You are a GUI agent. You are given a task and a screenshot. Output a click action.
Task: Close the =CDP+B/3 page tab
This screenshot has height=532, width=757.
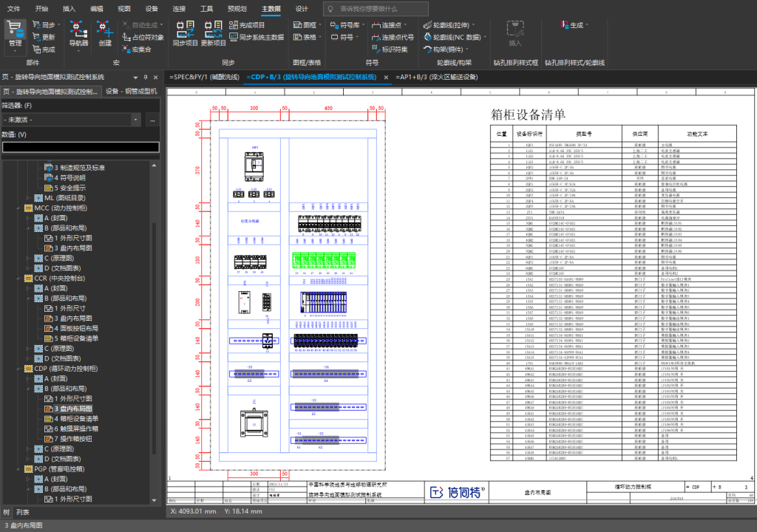click(386, 78)
